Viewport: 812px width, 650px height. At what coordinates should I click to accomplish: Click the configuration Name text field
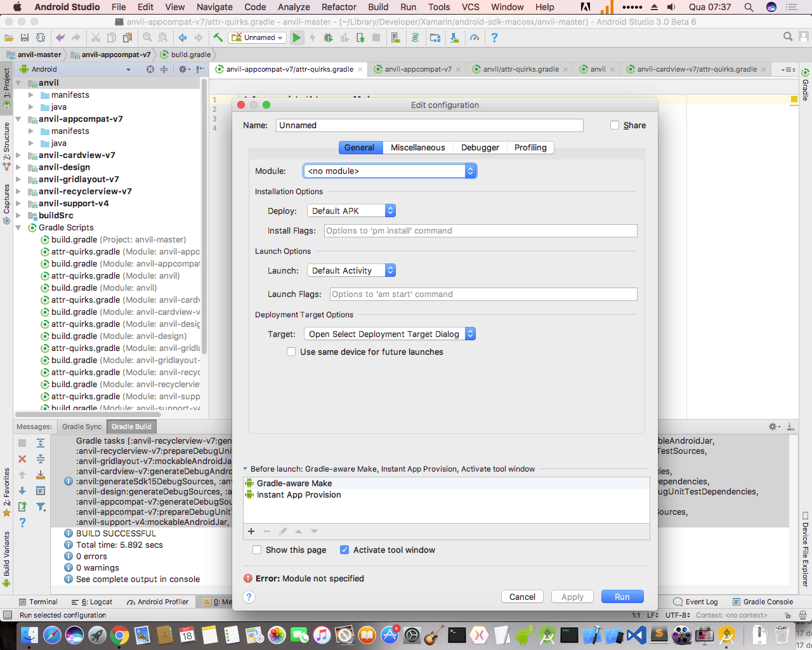click(x=429, y=125)
